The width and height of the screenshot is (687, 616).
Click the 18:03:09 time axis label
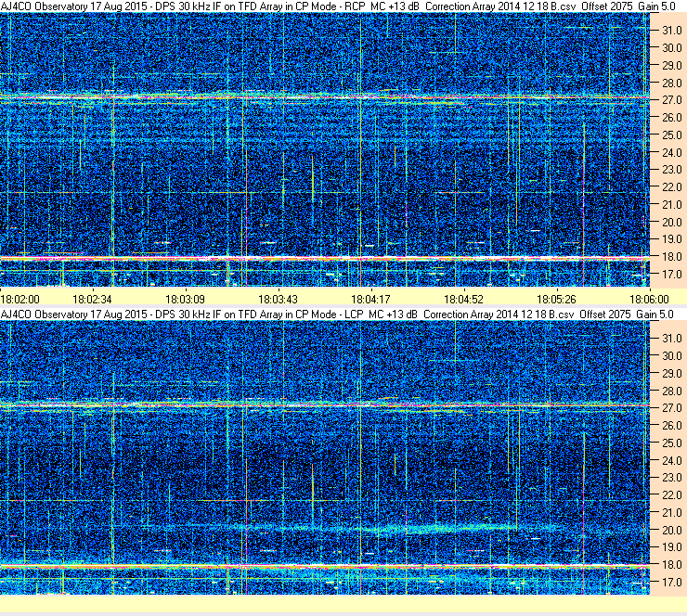[x=185, y=300]
